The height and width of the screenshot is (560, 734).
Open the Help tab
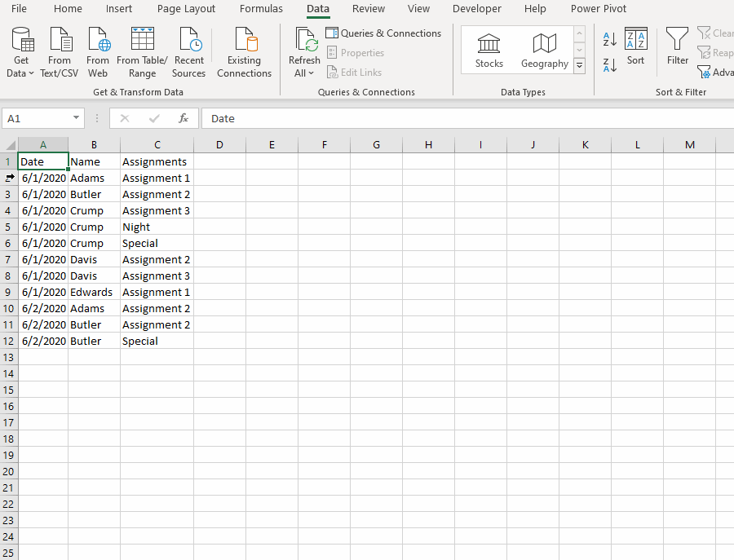535,9
